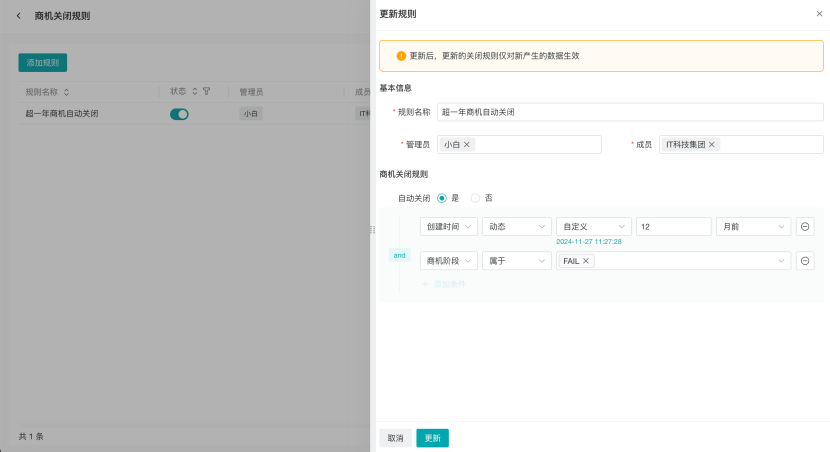Image resolution: width=830 pixels, height=452 pixels.
Task: Remove the 小白 tag from 管理员
Action: click(466, 144)
